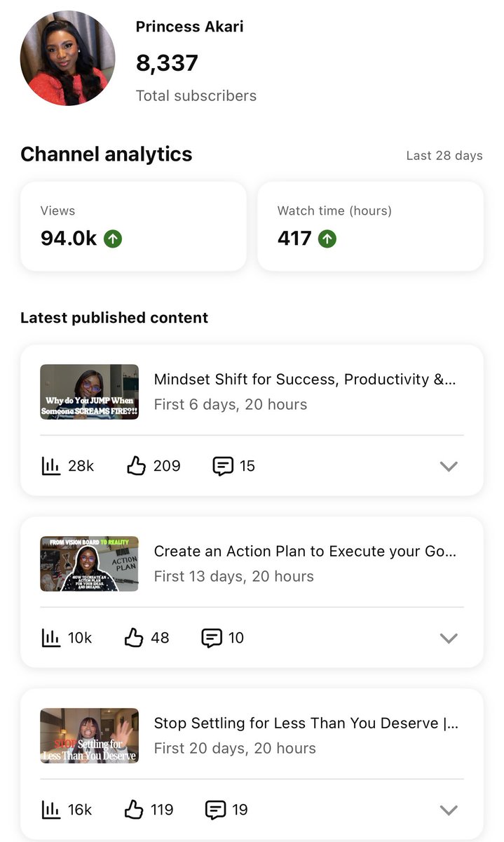Click the likes thumbs-up icon showing 48
Image resolution: width=504 pixels, height=842 pixels.
pyautogui.click(x=134, y=637)
